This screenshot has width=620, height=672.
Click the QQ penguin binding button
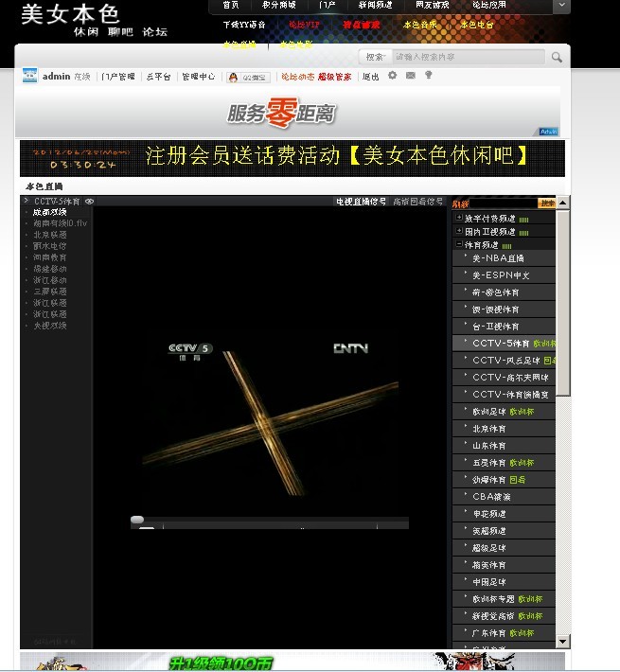point(248,78)
